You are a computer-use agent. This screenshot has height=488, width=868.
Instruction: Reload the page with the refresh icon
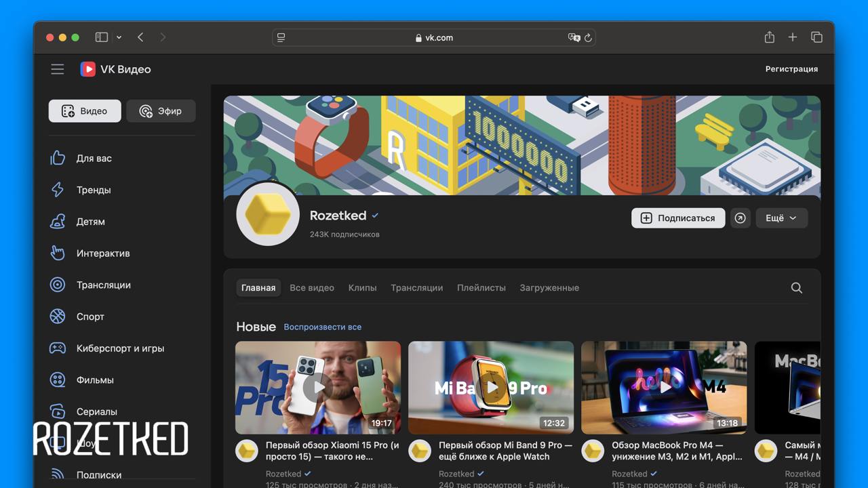(588, 38)
